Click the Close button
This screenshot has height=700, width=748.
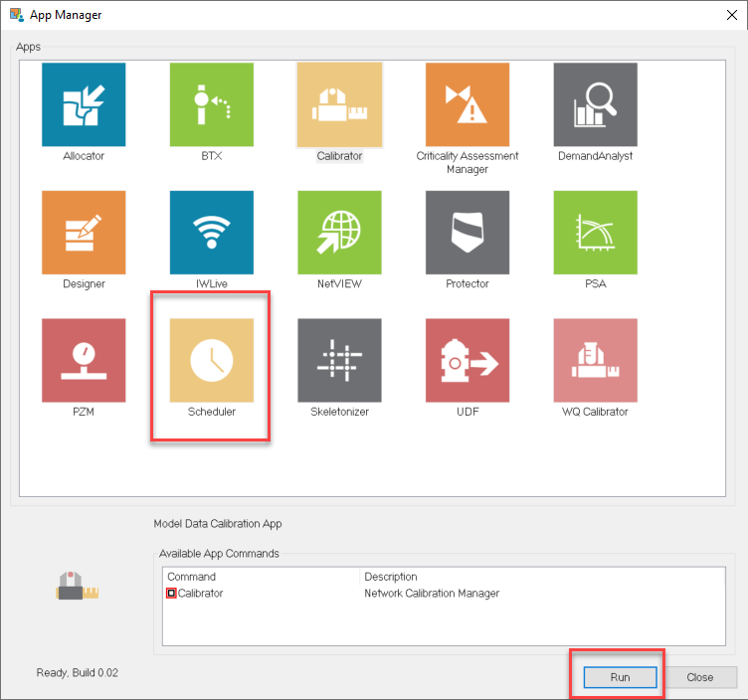(700, 677)
